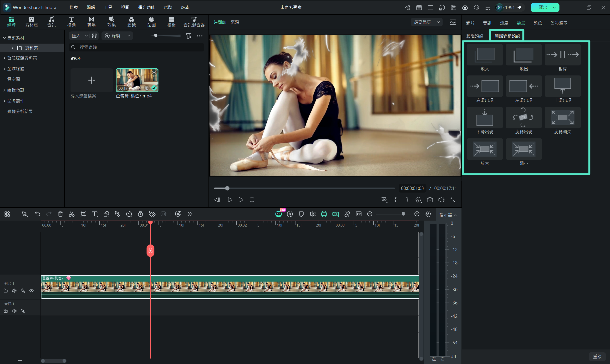Open the 工具 menu
Screen dimensions: 610x364
(x=108, y=7)
